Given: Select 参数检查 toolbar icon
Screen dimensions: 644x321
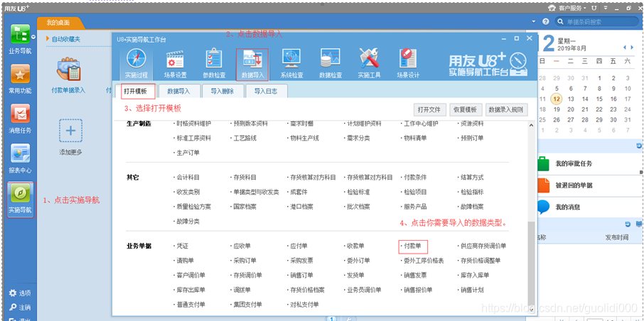Looking at the screenshot, I should click(214, 64).
